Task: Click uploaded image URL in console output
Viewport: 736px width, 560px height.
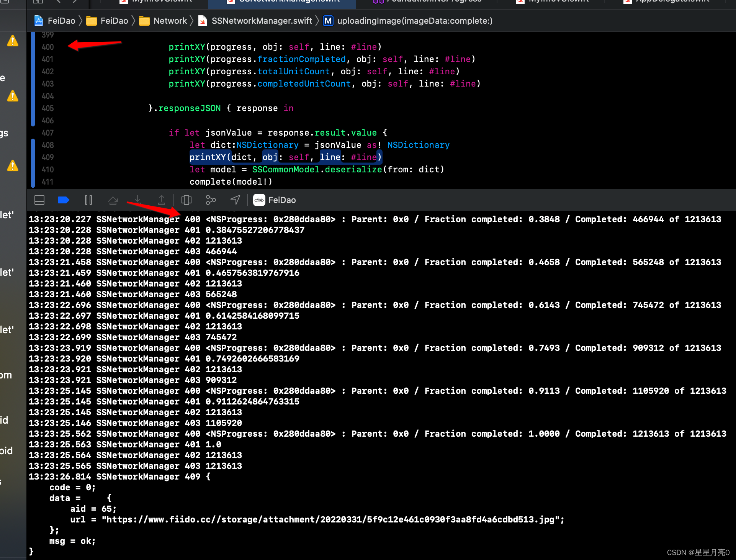Action: point(332,520)
